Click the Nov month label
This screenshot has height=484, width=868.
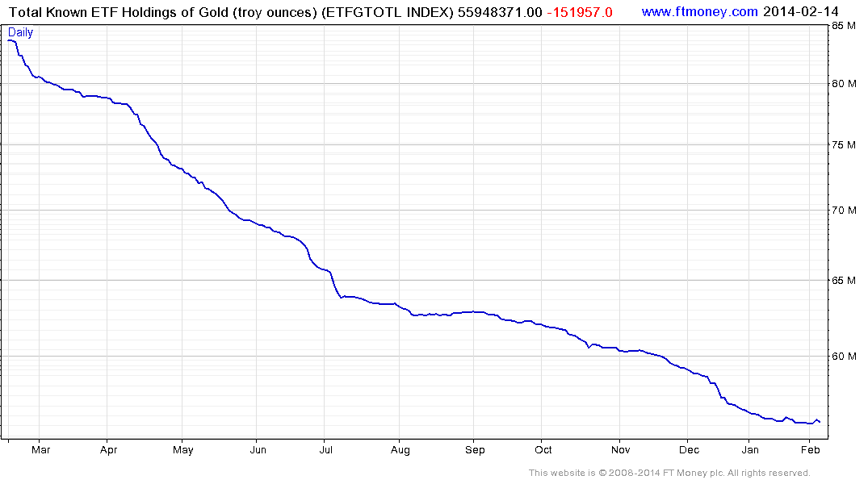tap(621, 449)
